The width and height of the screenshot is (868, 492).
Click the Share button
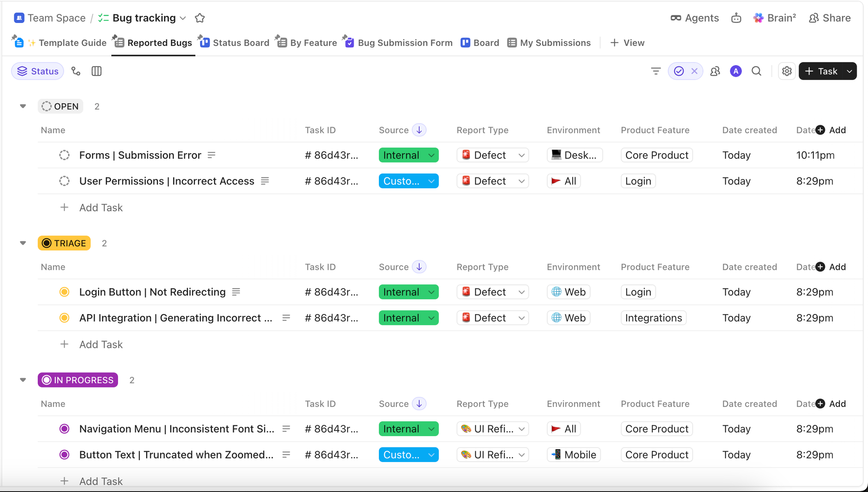tap(830, 18)
